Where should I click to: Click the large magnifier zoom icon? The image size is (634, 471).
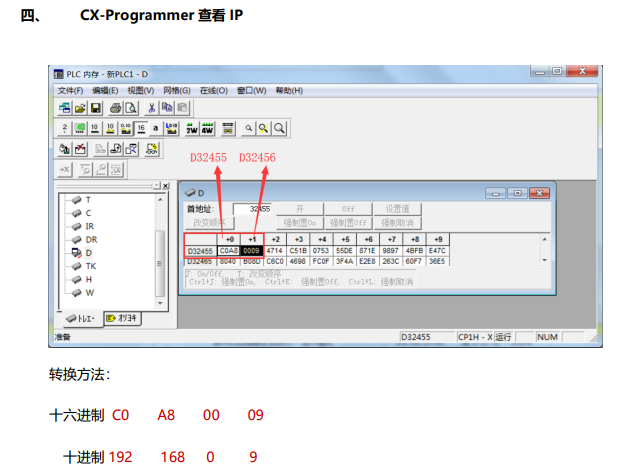point(279,129)
